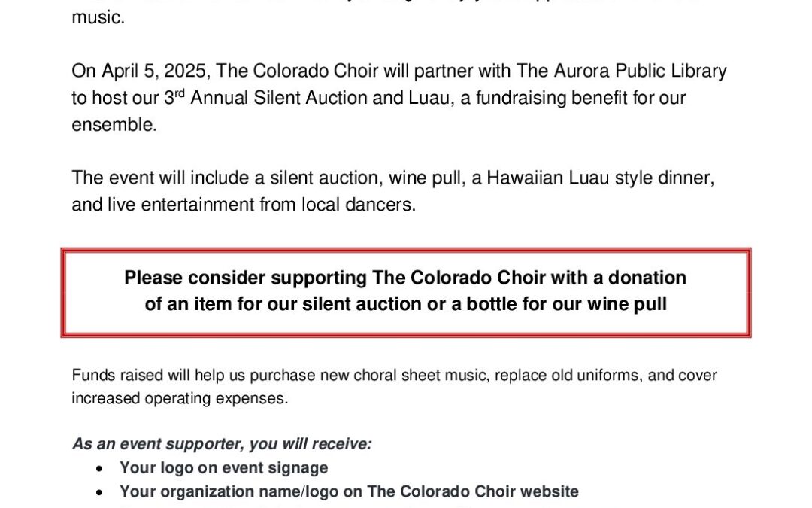
Task: Click bullet point beside "Your logo on event signage"
Action: [x=101, y=468]
